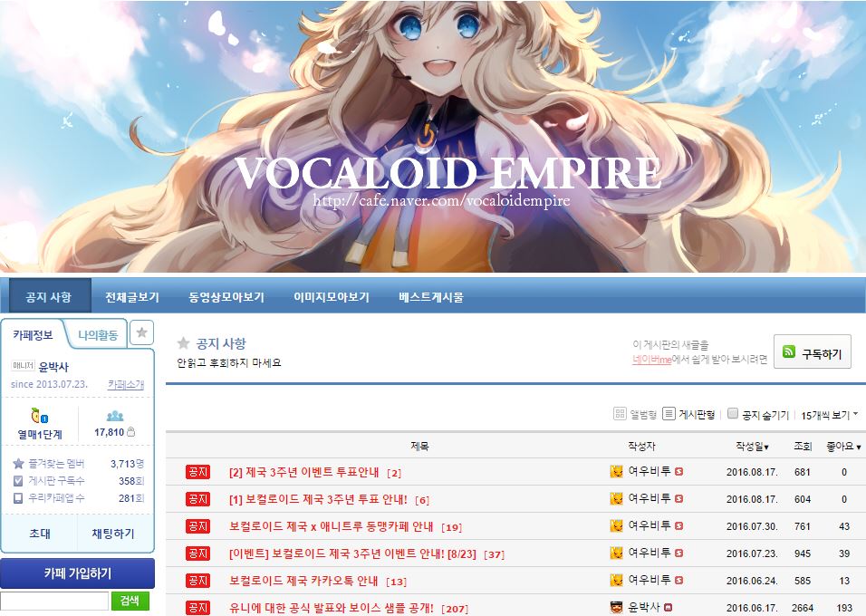
Task: Click avatar icon on the 681 views row
Action: click(x=616, y=471)
